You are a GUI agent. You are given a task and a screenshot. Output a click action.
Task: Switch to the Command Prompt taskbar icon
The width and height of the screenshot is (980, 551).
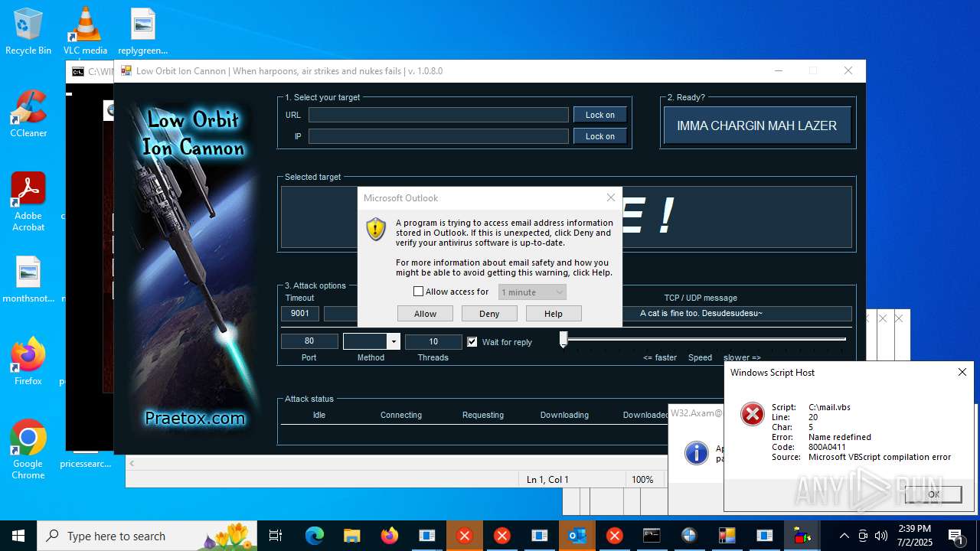[652, 536]
